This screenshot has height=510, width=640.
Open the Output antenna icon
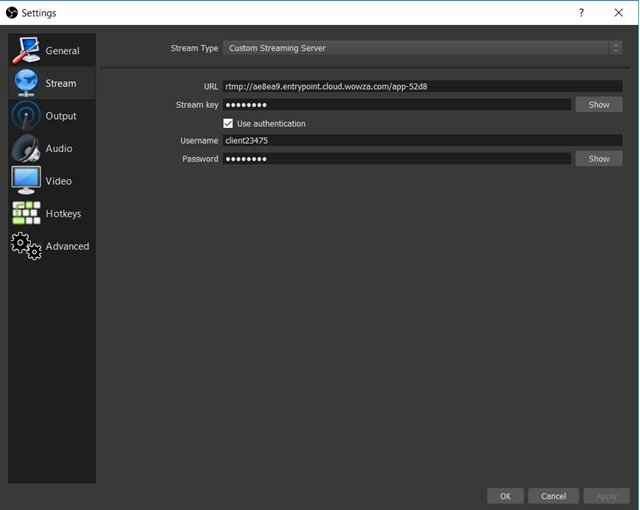pos(26,115)
